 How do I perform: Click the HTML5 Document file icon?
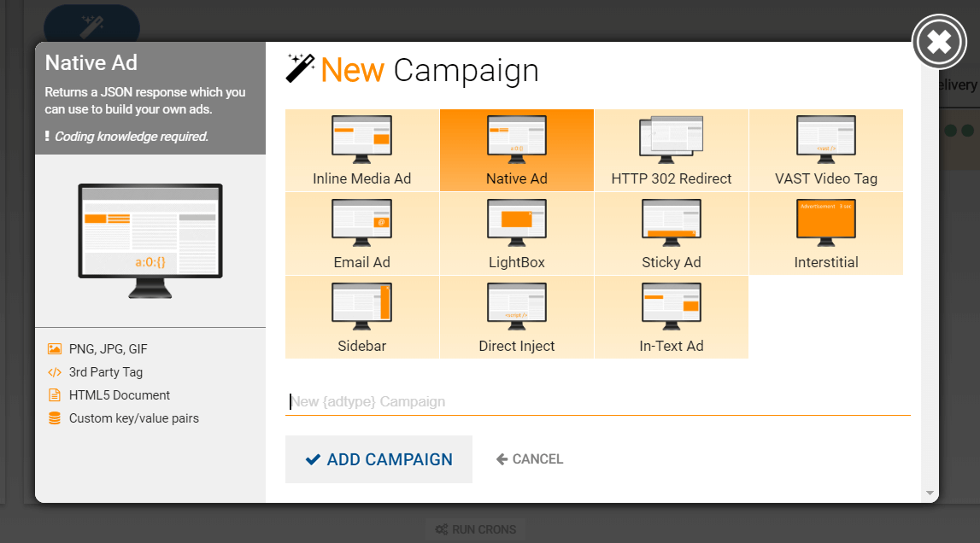[x=56, y=394]
